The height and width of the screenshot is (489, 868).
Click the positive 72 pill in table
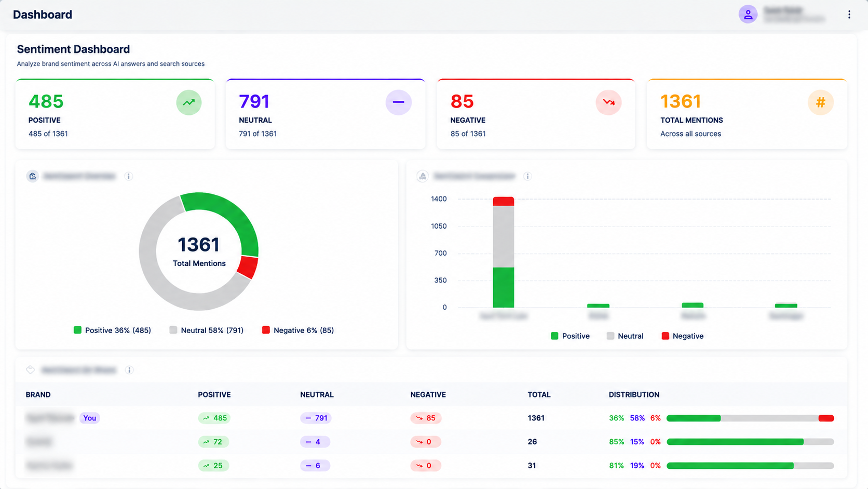[213, 442]
